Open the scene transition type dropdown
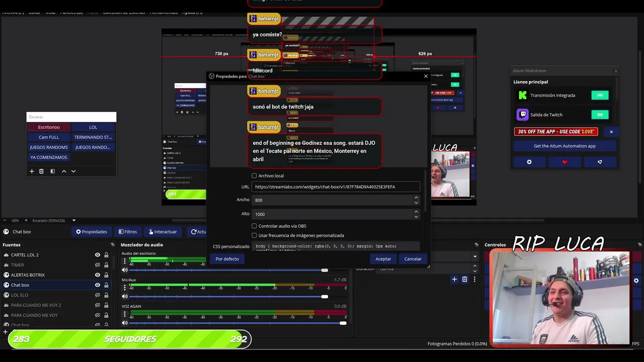This screenshot has width=644, height=362. click(474, 256)
